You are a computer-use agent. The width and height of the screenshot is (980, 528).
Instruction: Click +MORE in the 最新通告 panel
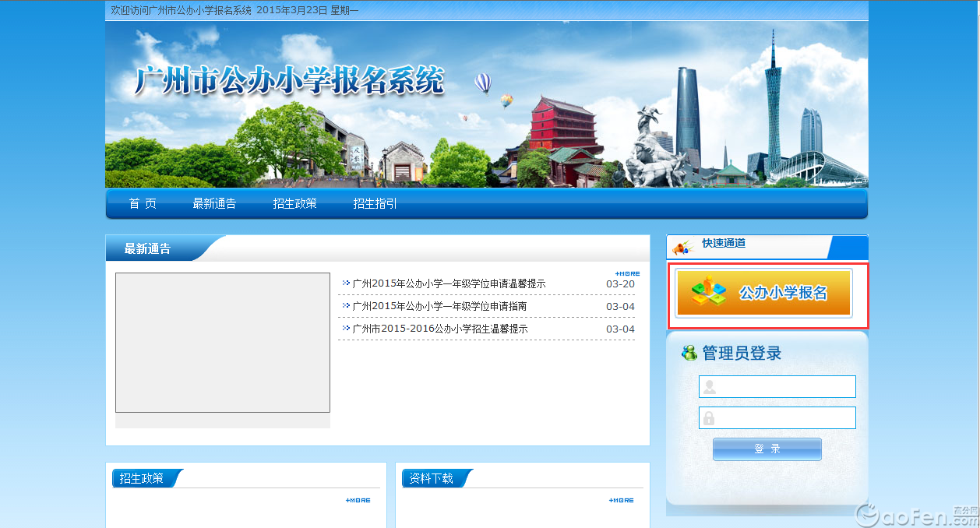(x=627, y=273)
